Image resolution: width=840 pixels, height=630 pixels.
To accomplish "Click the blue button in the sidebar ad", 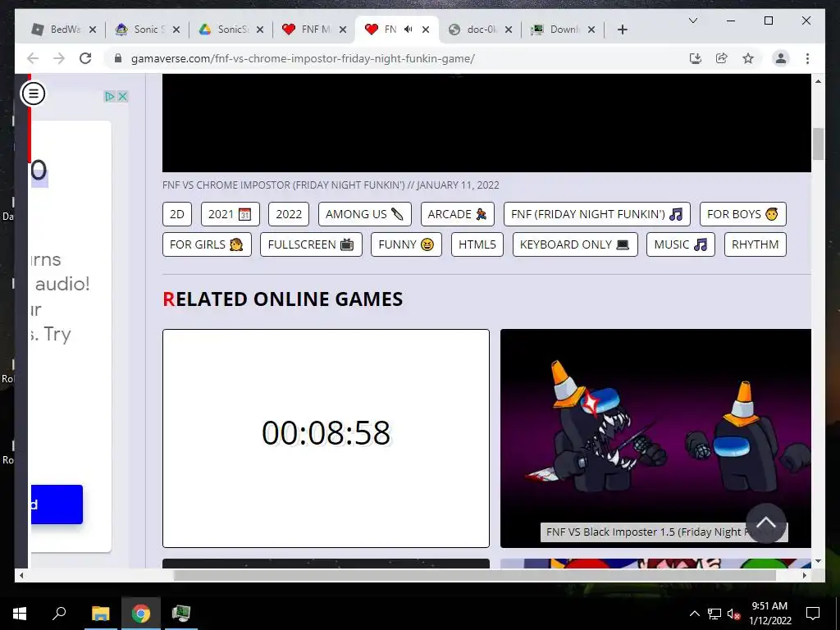I will pos(57,504).
